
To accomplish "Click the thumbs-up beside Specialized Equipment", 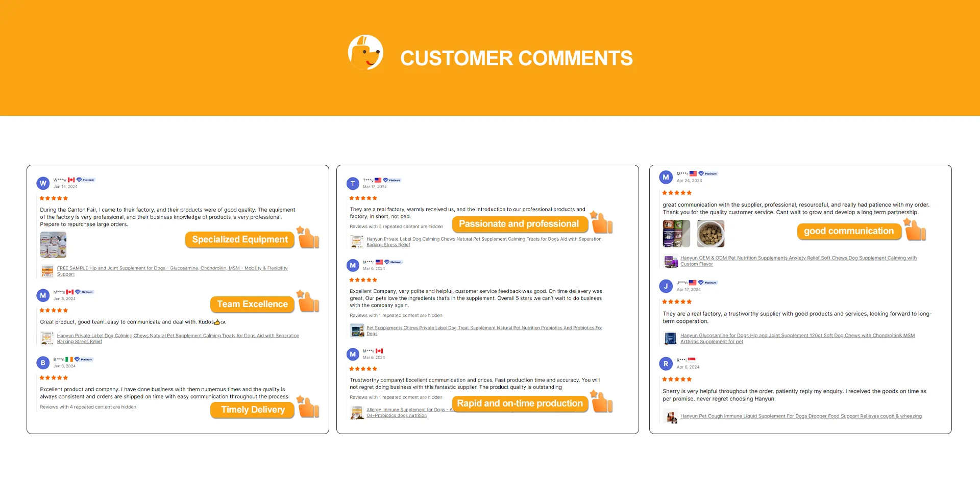I will tap(308, 238).
